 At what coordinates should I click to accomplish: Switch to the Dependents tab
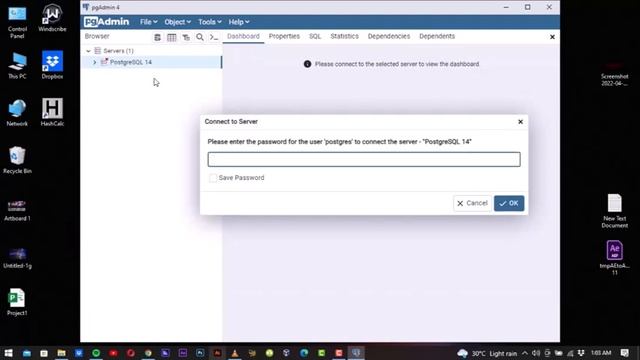pos(437,36)
